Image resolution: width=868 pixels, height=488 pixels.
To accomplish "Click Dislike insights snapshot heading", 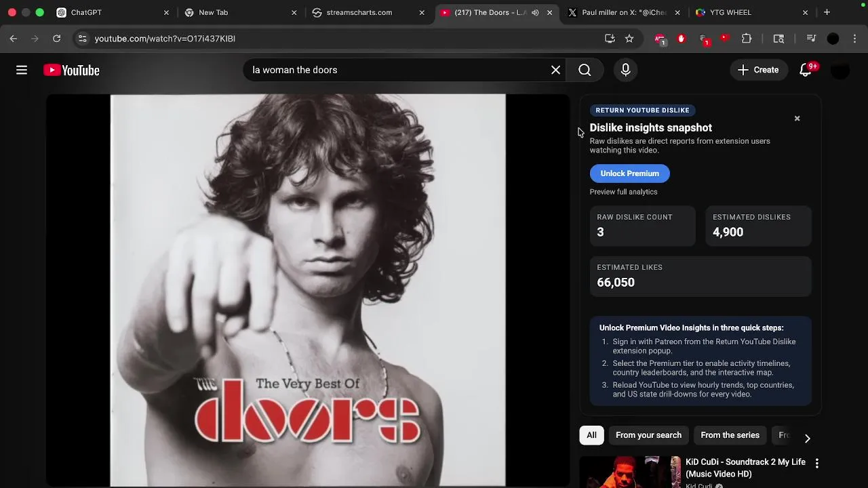I will pos(650,127).
